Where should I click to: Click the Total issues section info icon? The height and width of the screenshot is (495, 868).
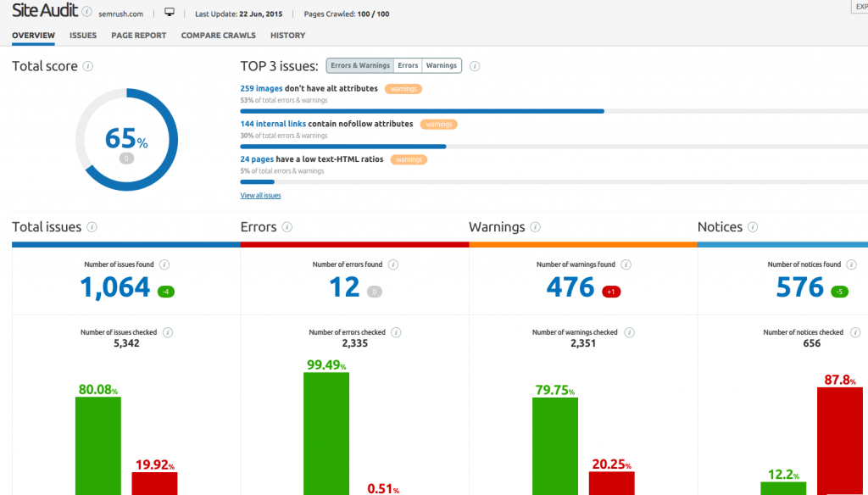tap(92, 227)
